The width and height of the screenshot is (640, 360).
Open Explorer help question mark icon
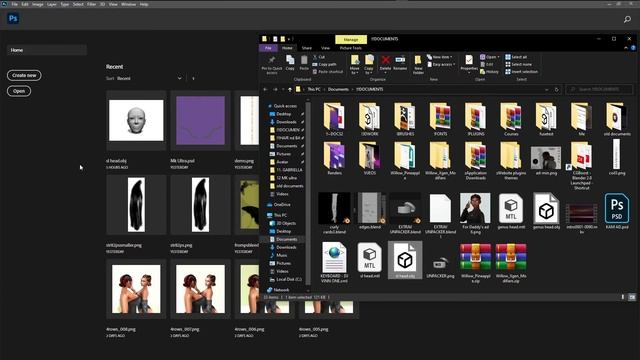click(x=633, y=48)
